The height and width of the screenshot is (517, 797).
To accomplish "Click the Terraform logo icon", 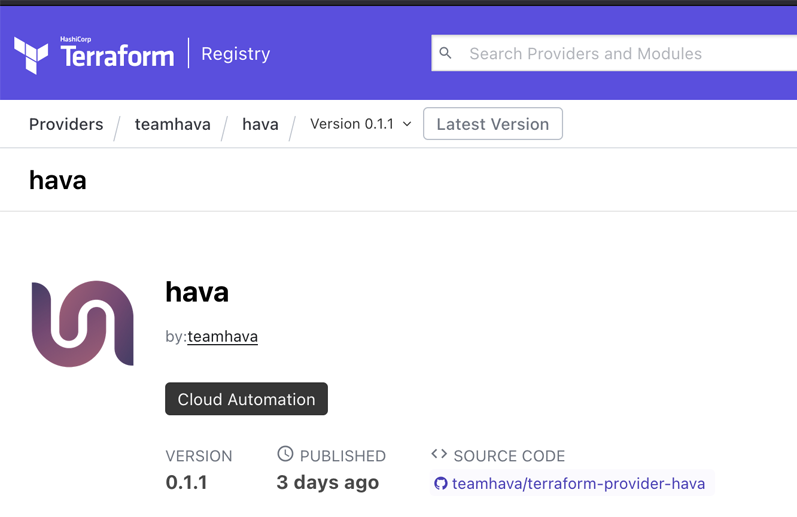I will click(31, 54).
